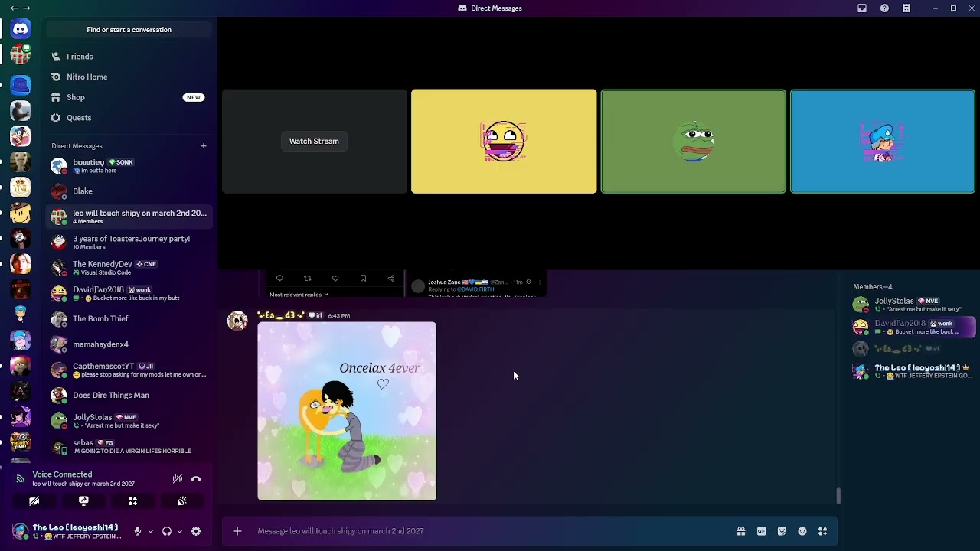This screenshot has height=551, width=980.
Task: Open the sticker picker
Action: pyautogui.click(x=782, y=531)
